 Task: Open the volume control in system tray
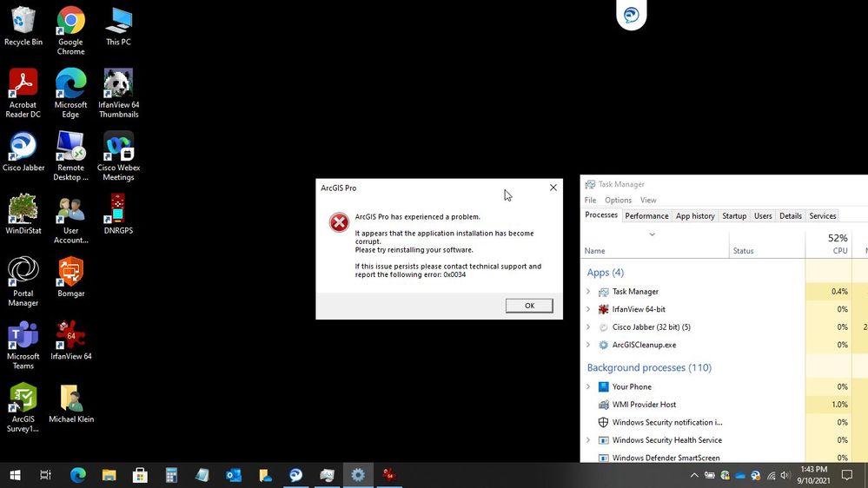coord(785,475)
